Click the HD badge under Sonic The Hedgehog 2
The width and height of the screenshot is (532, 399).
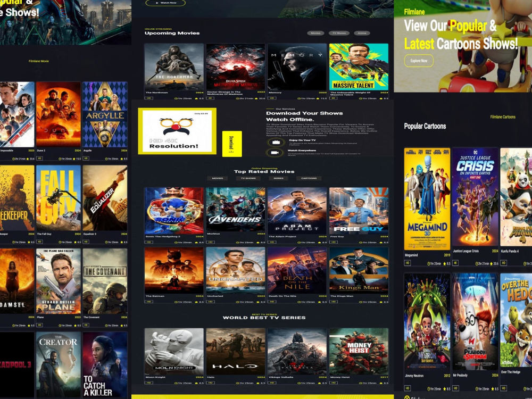click(148, 242)
